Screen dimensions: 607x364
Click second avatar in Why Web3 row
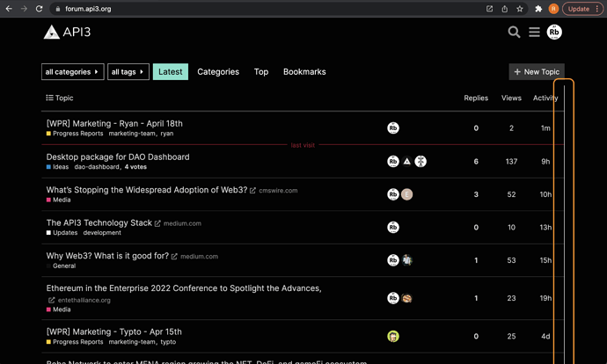(406, 260)
